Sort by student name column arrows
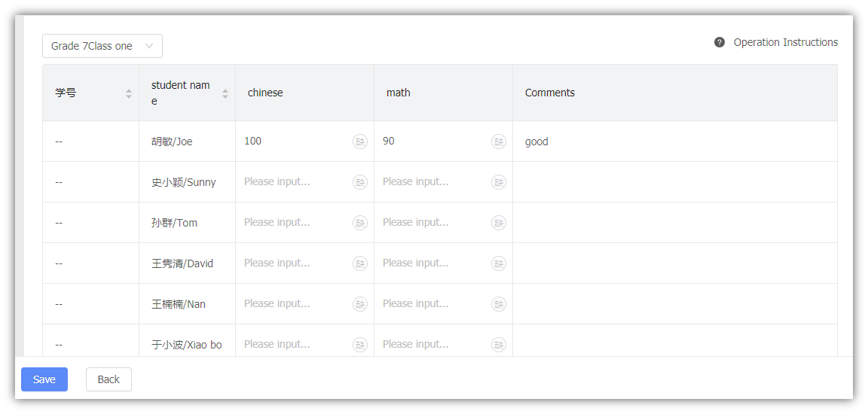 pos(225,93)
